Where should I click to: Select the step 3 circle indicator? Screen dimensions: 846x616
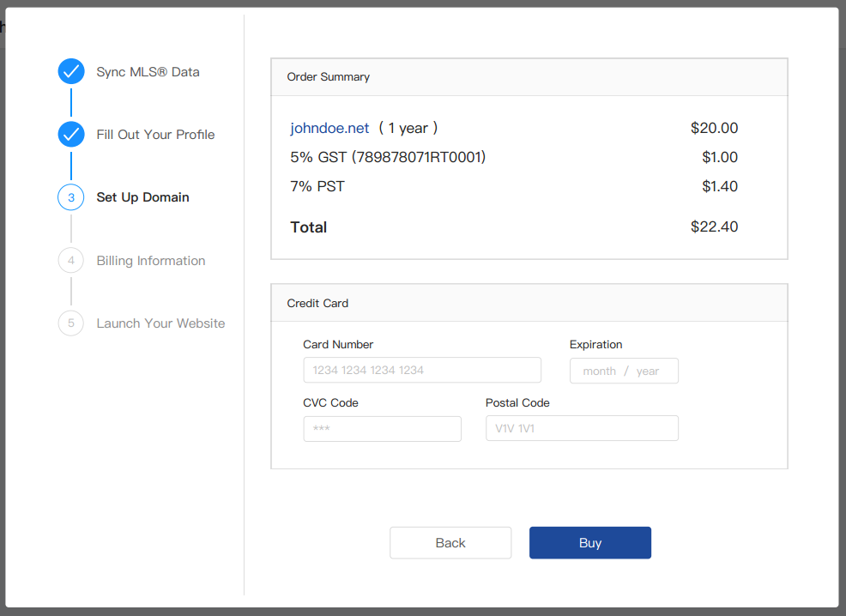point(71,197)
